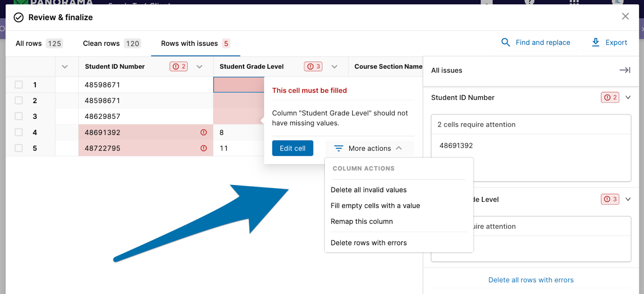This screenshot has width=644, height=294.
Task: Click Student ID cell 48629857
Action: 146,116
